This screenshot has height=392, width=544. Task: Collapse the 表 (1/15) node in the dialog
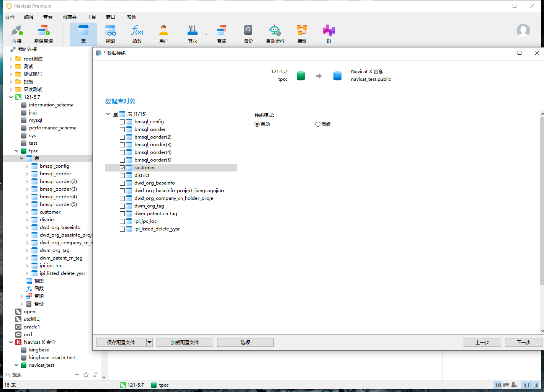pyautogui.click(x=108, y=114)
